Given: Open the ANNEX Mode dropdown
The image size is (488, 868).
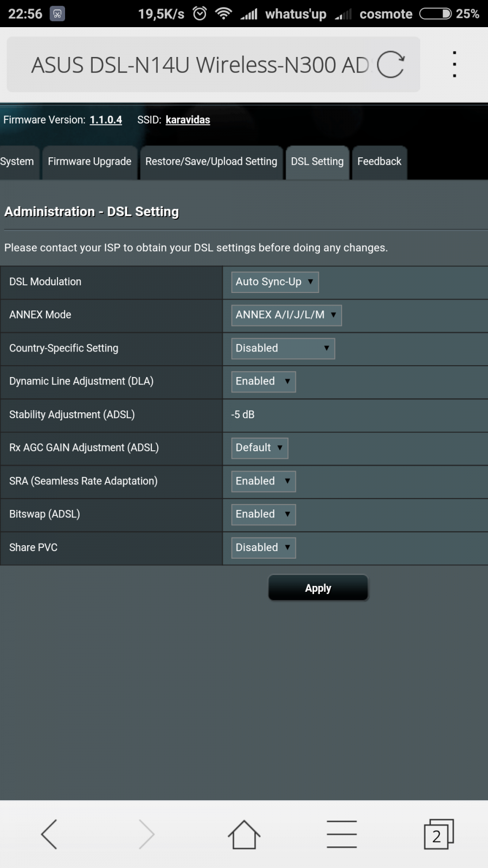Looking at the screenshot, I should click(286, 315).
